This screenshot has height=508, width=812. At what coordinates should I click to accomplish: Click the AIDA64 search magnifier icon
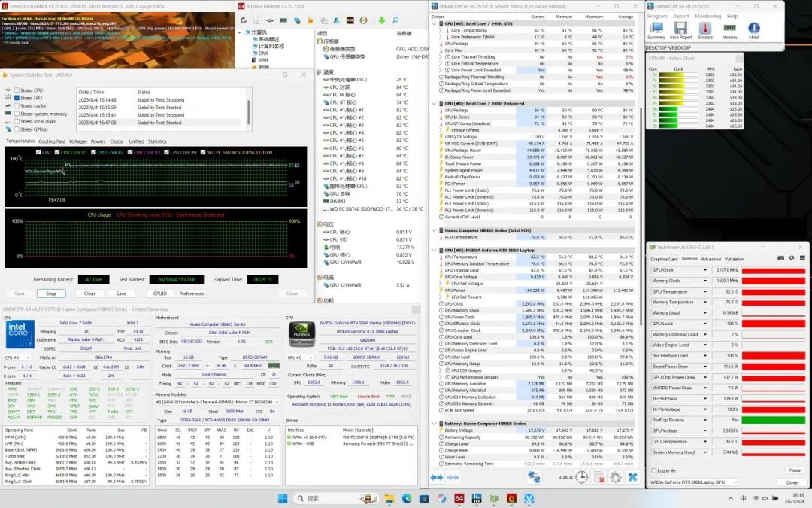point(395,20)
